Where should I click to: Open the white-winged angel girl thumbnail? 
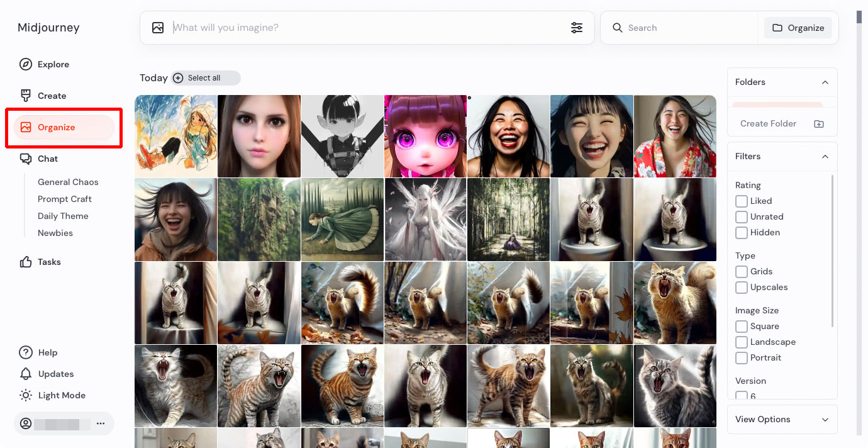pyautogui.click(x=425, y=220)
